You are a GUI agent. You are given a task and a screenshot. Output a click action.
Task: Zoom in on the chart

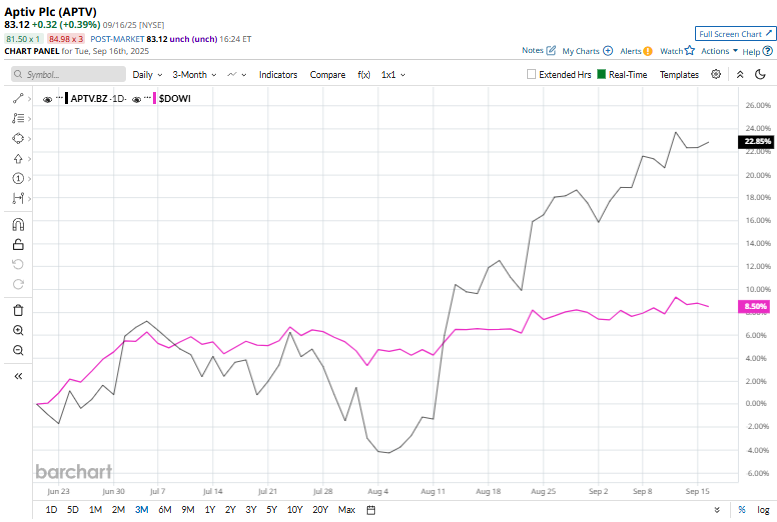(x=18, y=331)
